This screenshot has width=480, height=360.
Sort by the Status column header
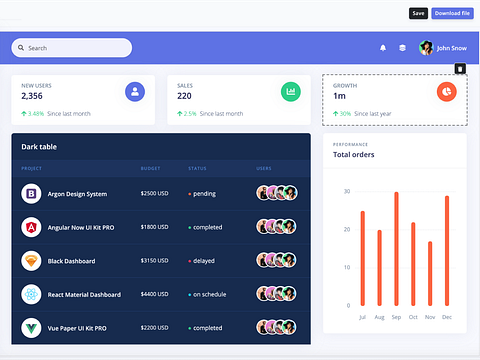pos(197,168)
